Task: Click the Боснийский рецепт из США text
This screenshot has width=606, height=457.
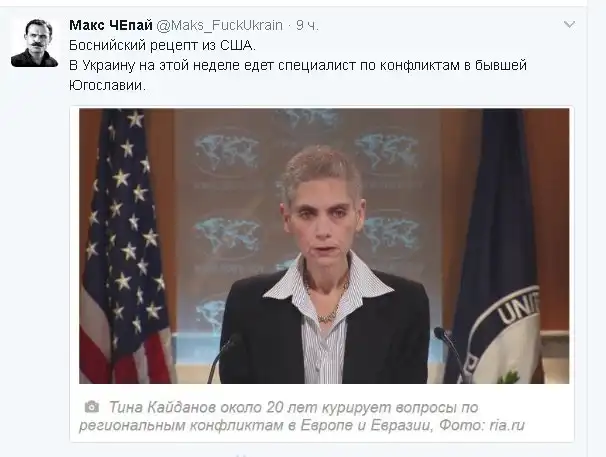Action: pyautogui.click(x=162, y=46)
